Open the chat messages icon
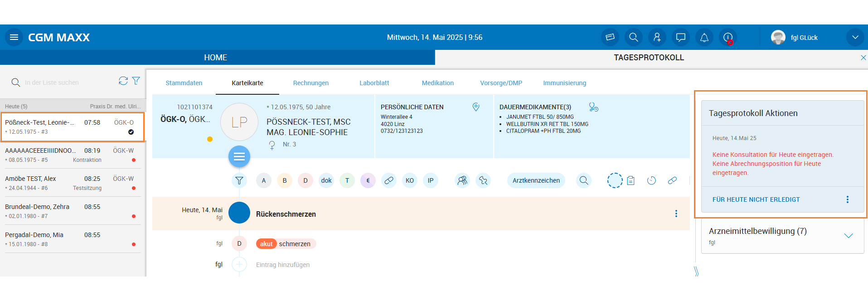This screenshot has height=301, width=868. pos(681,37)
